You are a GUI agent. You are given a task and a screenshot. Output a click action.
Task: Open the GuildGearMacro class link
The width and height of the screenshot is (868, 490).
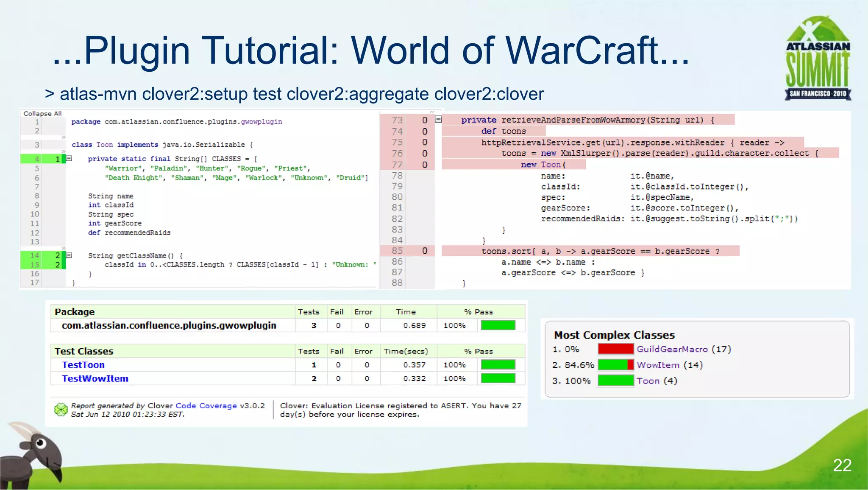(672, 349)
